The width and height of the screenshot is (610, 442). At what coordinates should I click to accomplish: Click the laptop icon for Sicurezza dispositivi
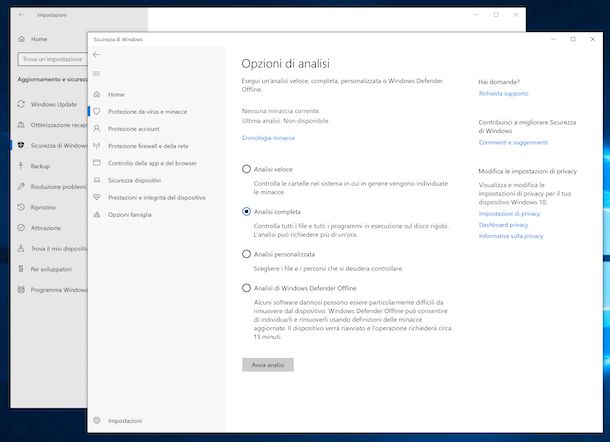click(97, 180)
